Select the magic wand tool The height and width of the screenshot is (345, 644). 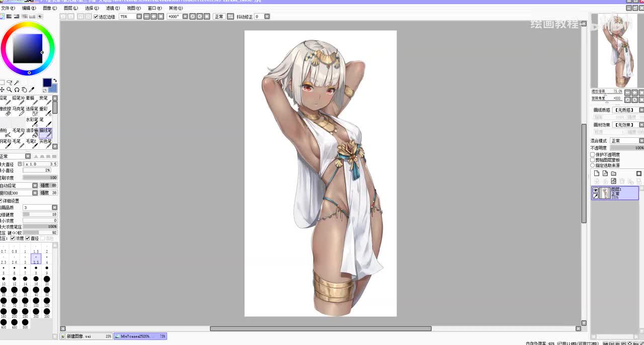click(x=16, y=82)
